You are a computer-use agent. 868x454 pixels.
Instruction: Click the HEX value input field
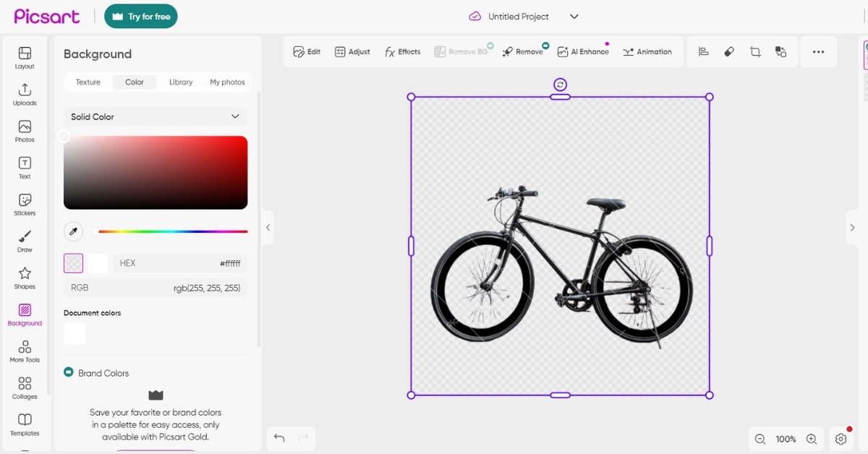pos(179,263)
